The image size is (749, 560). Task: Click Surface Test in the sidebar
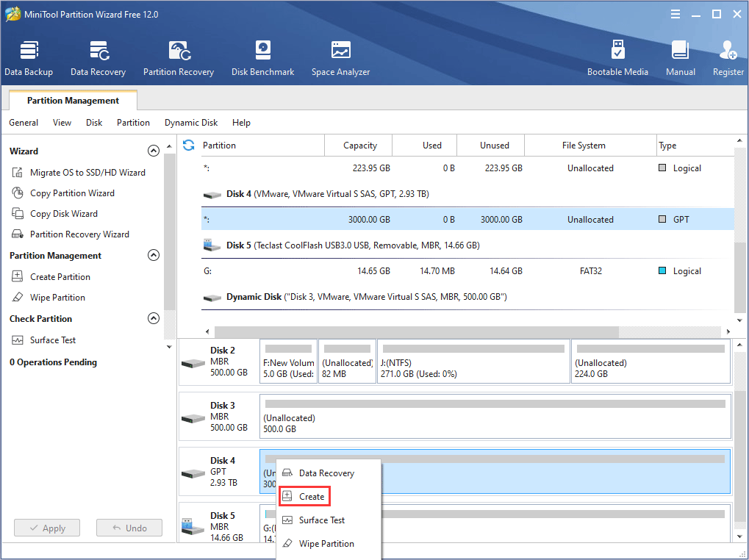click(x=52, y=340)
